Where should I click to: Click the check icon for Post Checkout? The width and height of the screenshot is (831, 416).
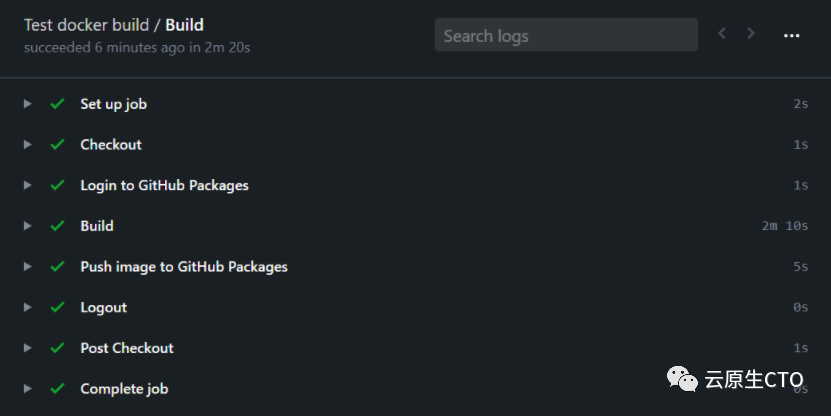click(57, 348)
